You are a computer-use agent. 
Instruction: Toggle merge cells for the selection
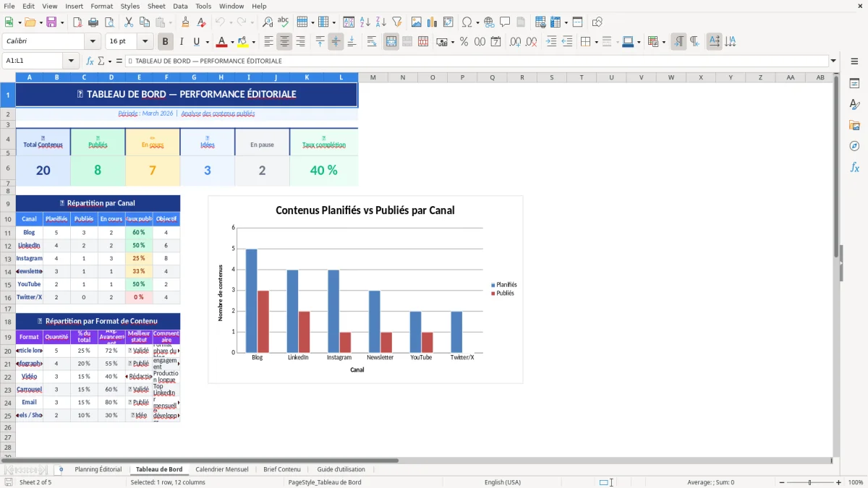click(x=391, y=41)
